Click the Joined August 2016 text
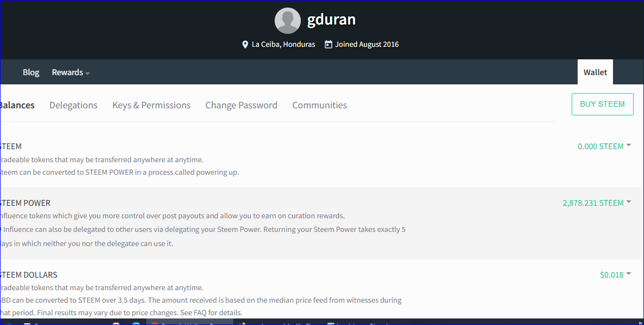644x325 pixels. click(x=367, y=45)
